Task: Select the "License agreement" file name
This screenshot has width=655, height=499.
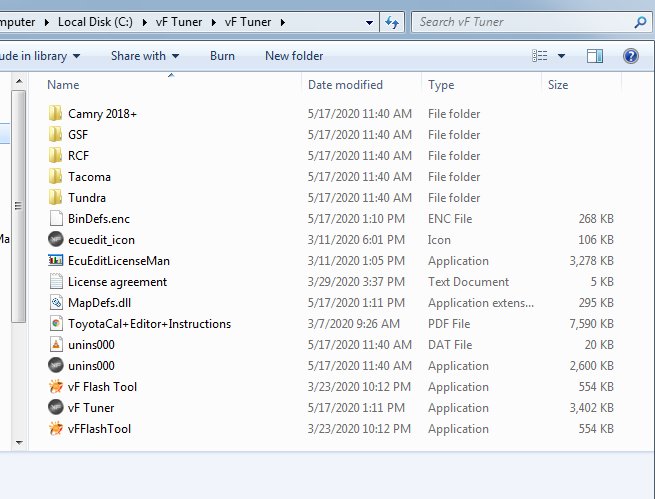Action: pyautogui.click(x=117, y=282)
